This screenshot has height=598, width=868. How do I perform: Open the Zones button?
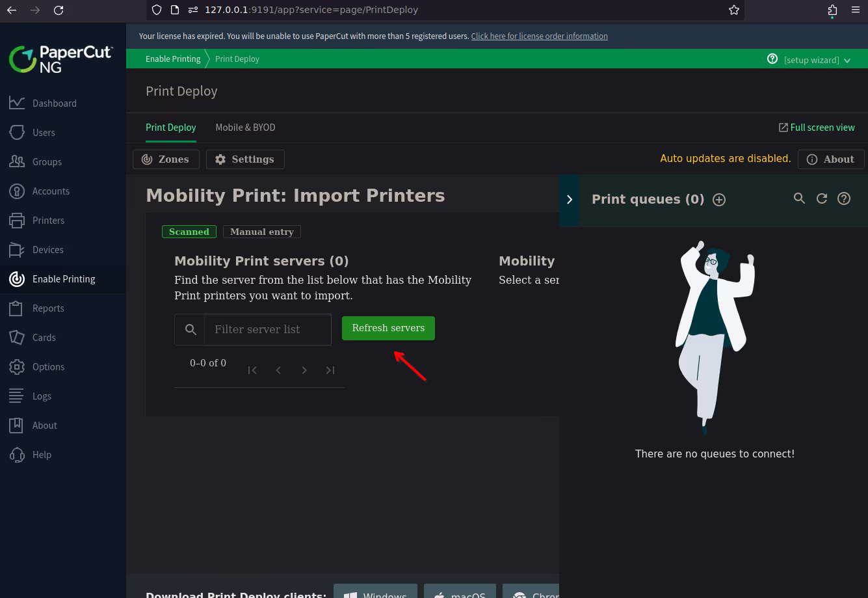pyautogui.click(x=166, y=159)
